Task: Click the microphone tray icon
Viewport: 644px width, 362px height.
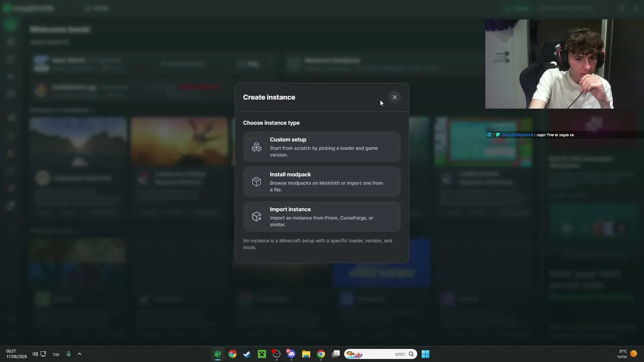Action: pyautogui.click(x=68, y=354)
